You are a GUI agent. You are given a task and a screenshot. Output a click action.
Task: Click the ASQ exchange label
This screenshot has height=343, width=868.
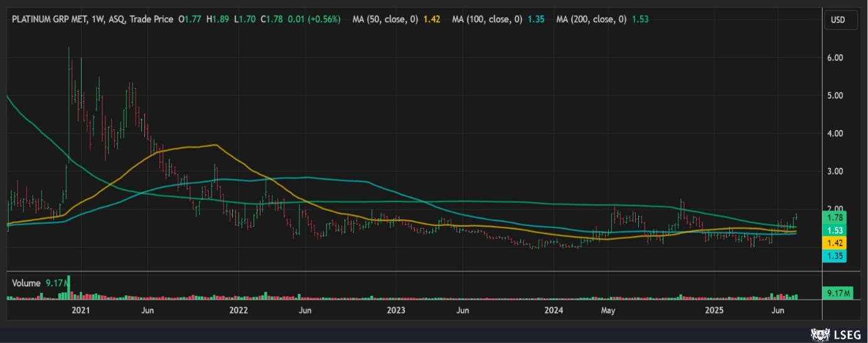click(x=117, y=19)
